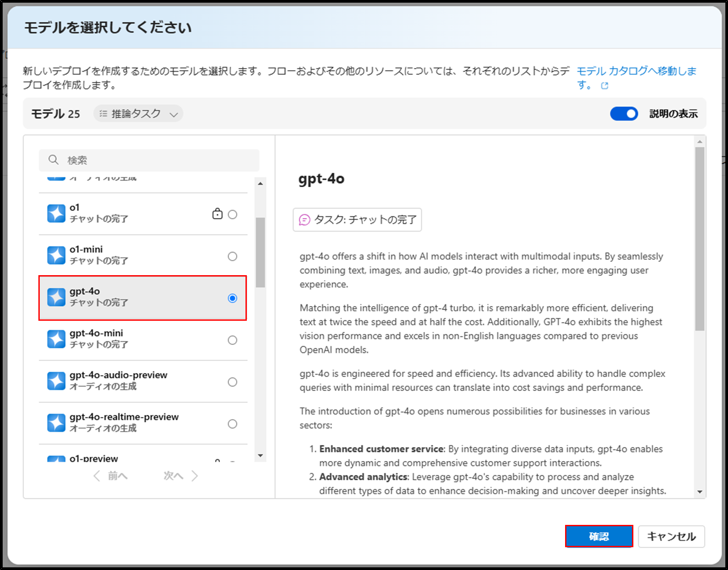
Task: Select the o1 radio button
Action: click(x=233, y=214)
